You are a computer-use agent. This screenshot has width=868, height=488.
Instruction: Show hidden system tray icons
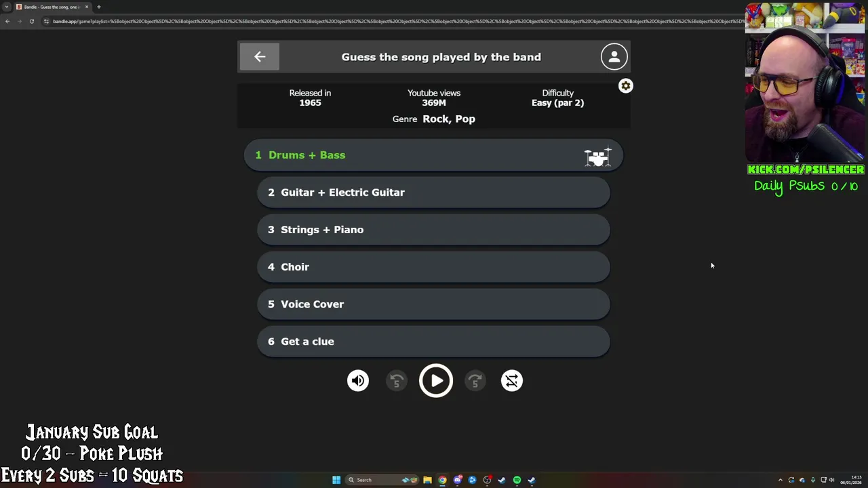(x=781, y=480)
